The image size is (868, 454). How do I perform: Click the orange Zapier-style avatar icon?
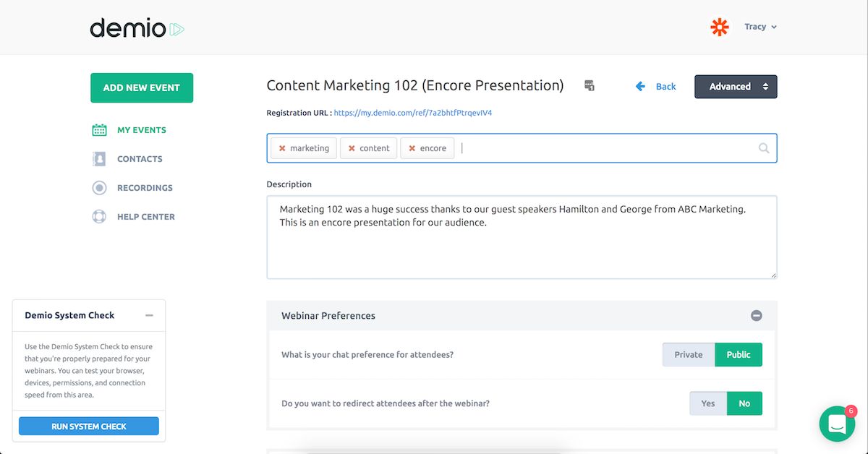pyautogui.click(x=720, y=27)
